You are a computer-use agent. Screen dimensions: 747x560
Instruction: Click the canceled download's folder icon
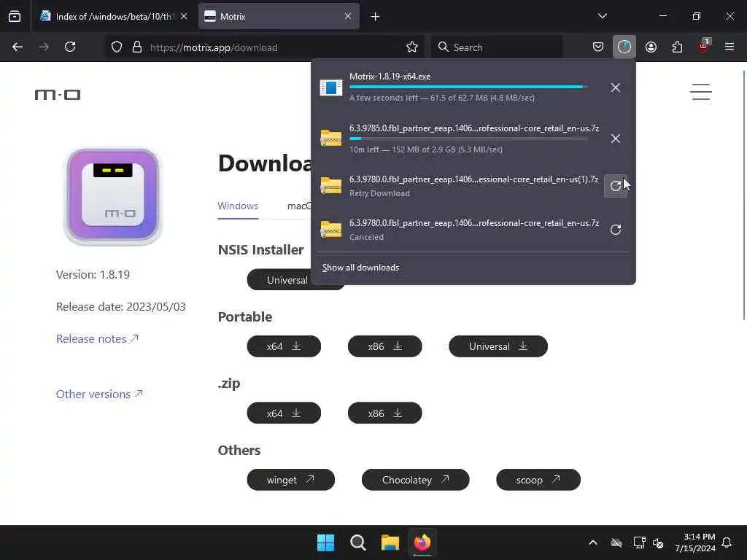pos(331,229)
